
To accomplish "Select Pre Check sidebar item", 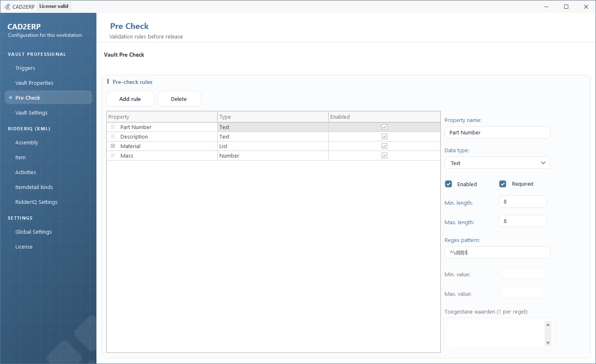I will (x=48, y=98).
